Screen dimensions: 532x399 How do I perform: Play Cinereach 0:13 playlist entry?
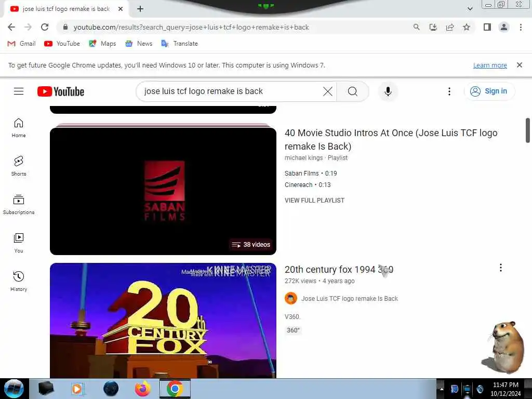(x=308, y=185)
